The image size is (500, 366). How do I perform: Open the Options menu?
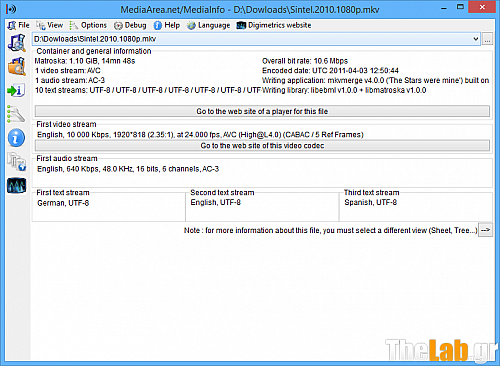[x=88, y=25]
